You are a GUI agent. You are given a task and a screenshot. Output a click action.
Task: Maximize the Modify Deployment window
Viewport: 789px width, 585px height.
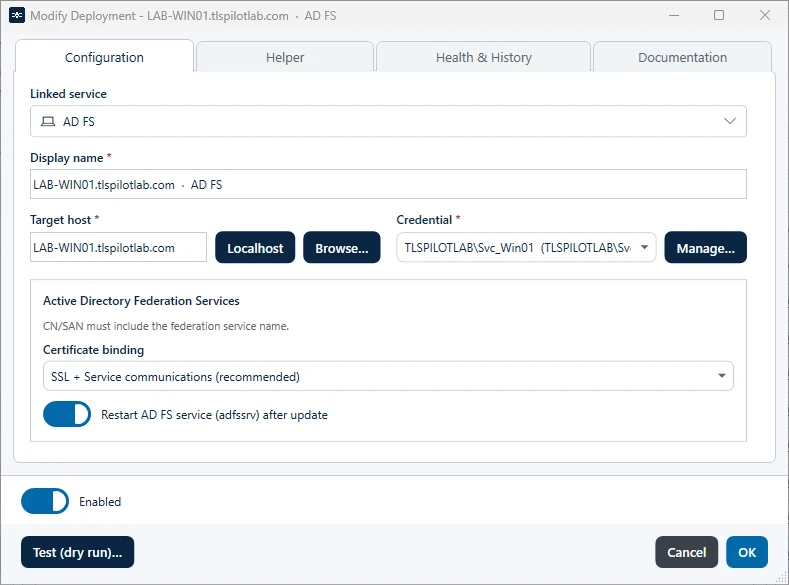click(719, 16)
